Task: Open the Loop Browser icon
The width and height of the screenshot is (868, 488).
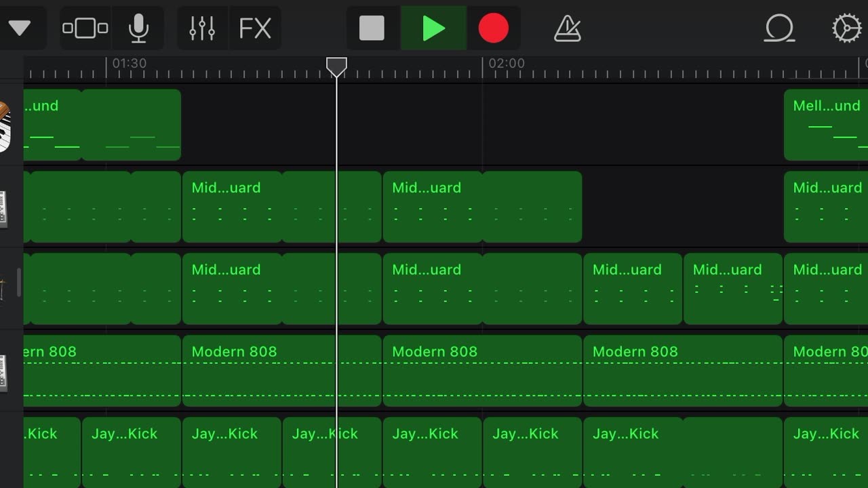Action: point(779,28)
